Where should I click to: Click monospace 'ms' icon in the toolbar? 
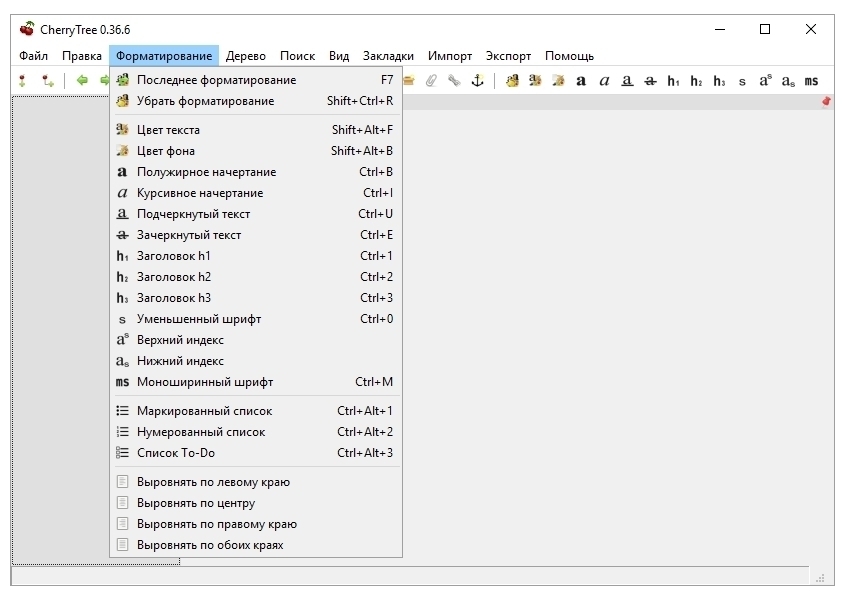tap(812, 81)
